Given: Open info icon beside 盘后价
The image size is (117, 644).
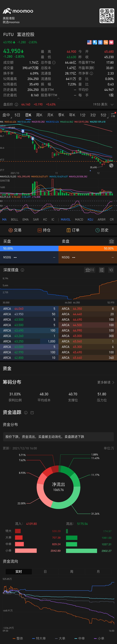Looking at the screenshot, I should pos(16,104).
